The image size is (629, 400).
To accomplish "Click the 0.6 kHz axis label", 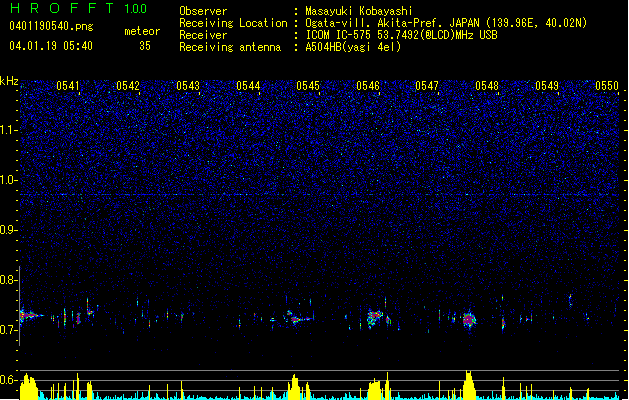I will (x=8, y=380).
